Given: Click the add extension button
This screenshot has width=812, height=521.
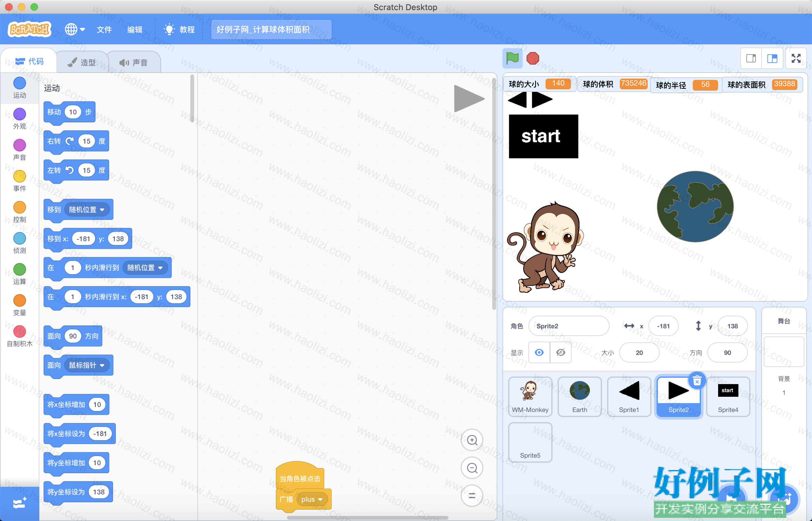Looking at the screenshot, I should [19, 503].
